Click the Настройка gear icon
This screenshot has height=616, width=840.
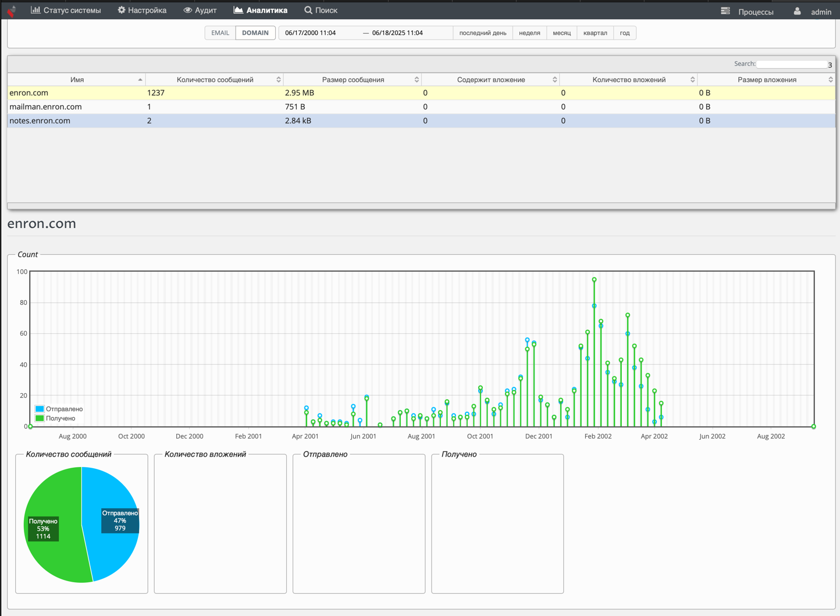(122, 10)
